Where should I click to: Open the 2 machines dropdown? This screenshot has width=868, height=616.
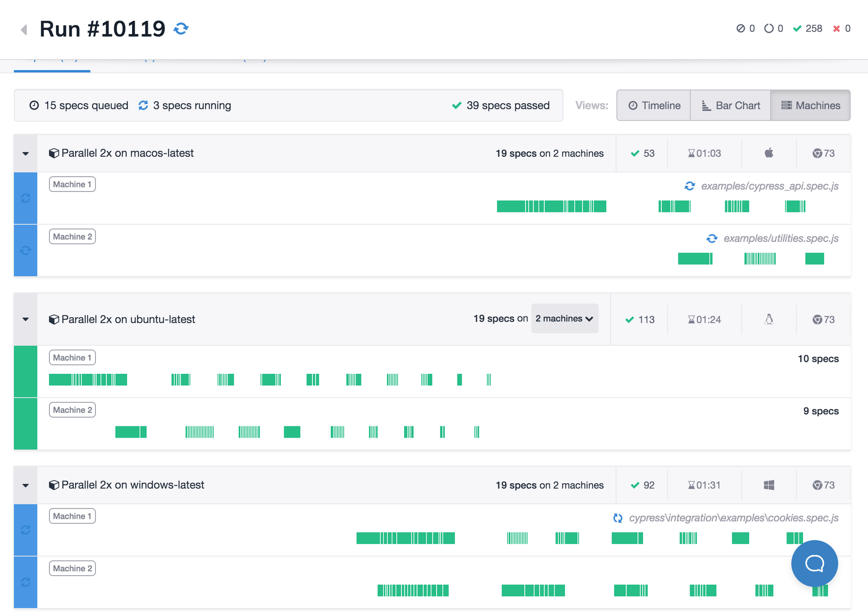point(564,319)
